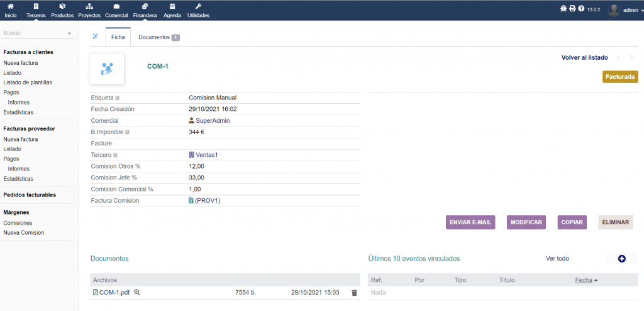This screenshot has height=311, width=644.
Task: Click the Ref. column header
Action: tap(377, 280)
